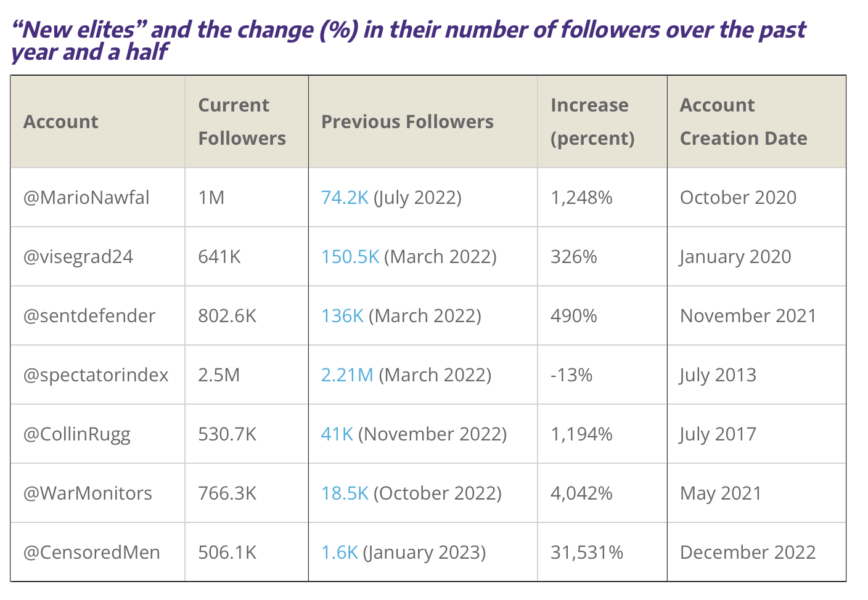Open the 41K link for @CollinRugg
This screenshot has height=600, width=868.
point(337,434)
